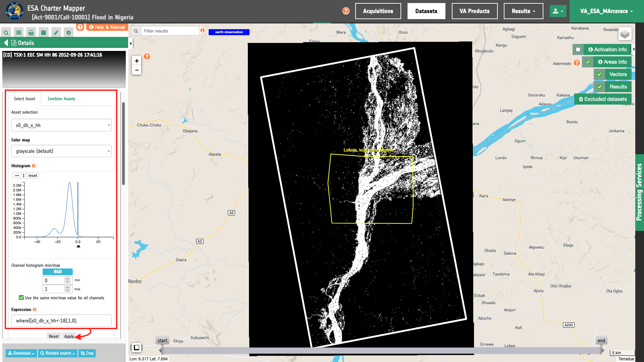Image resolution: width=644 pixels, height=362 pixels.
Task: Click the Expression input field
Action: 61,321
